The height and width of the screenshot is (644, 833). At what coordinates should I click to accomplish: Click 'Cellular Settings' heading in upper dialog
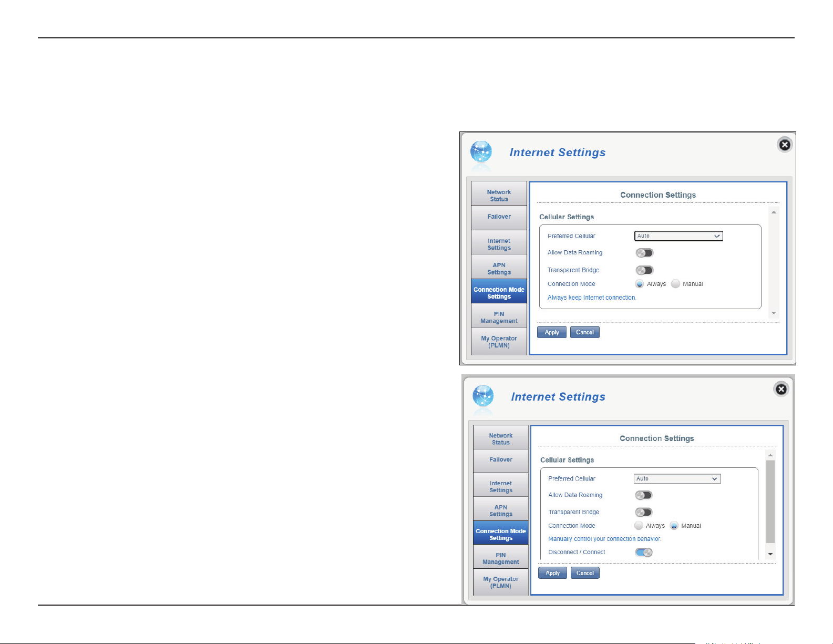(x=567, y=217)
